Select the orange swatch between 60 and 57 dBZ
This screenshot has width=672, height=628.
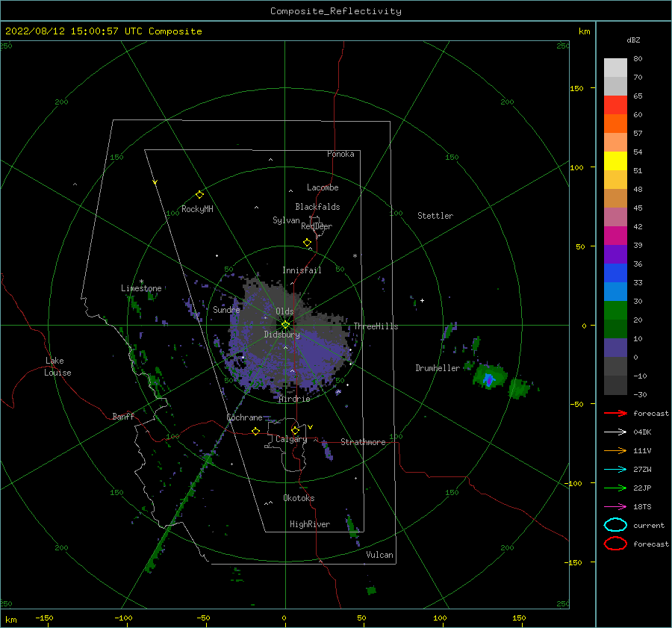[x=615, y=123]
